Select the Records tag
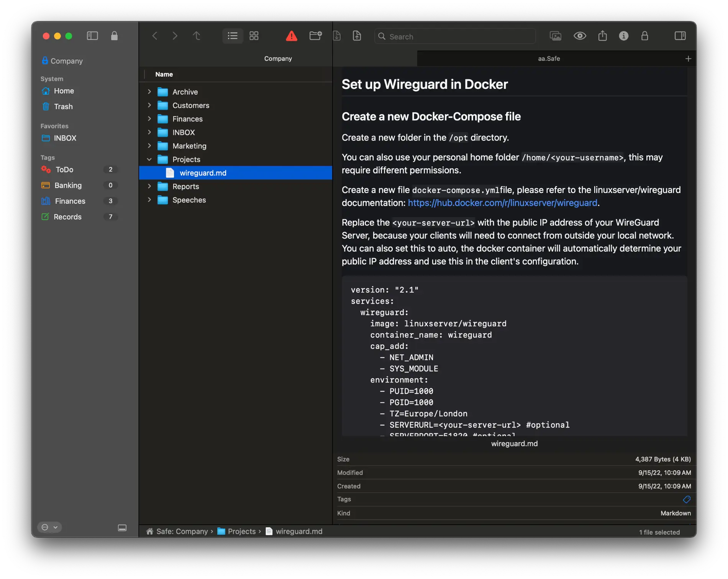The image size is (728, 579). (79, 217)
